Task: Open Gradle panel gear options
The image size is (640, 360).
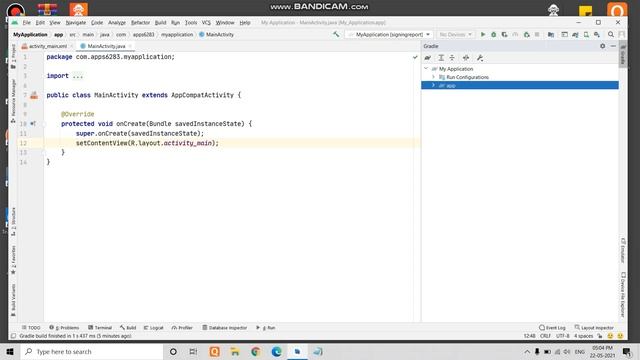Action: 602,46
